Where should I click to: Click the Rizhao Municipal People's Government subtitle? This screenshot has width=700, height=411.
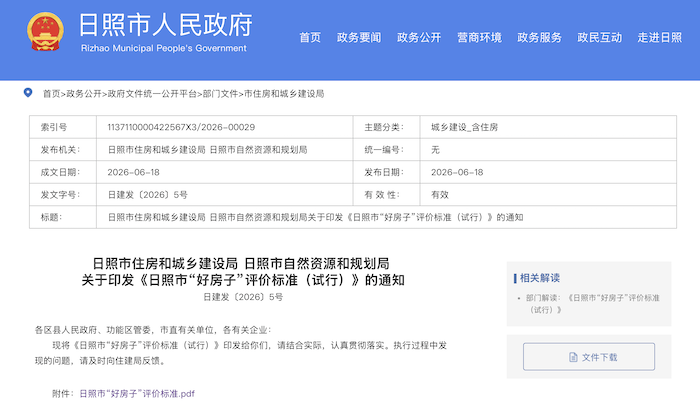164,48
